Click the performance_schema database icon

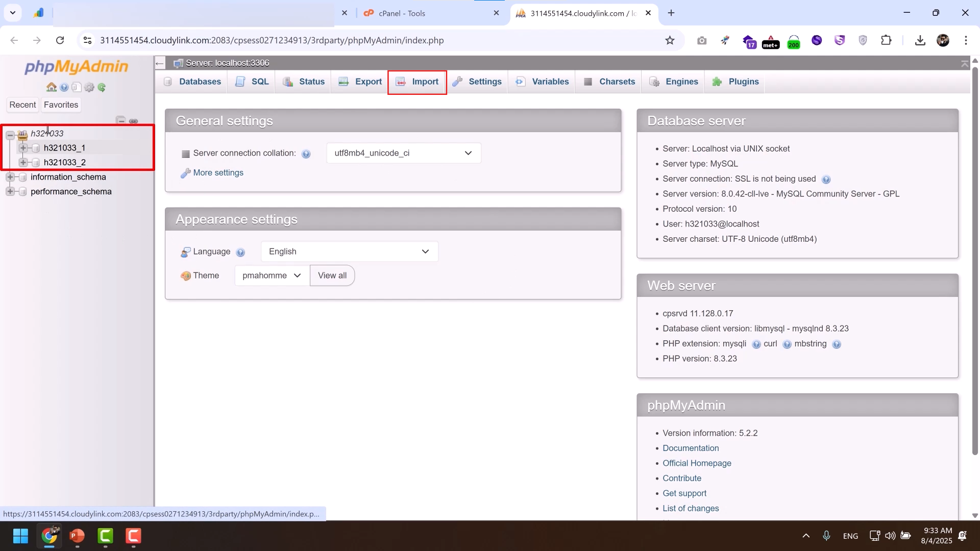[22, 192]
